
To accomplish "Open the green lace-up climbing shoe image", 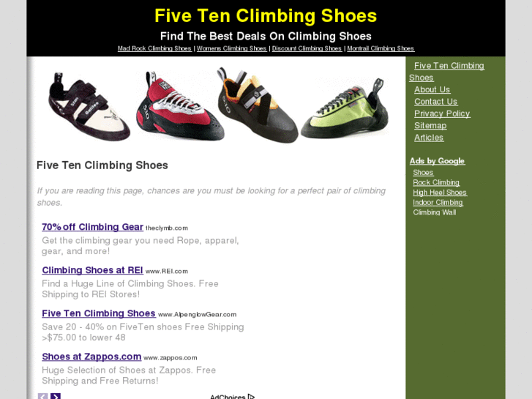I will click(x=345, y=109).
